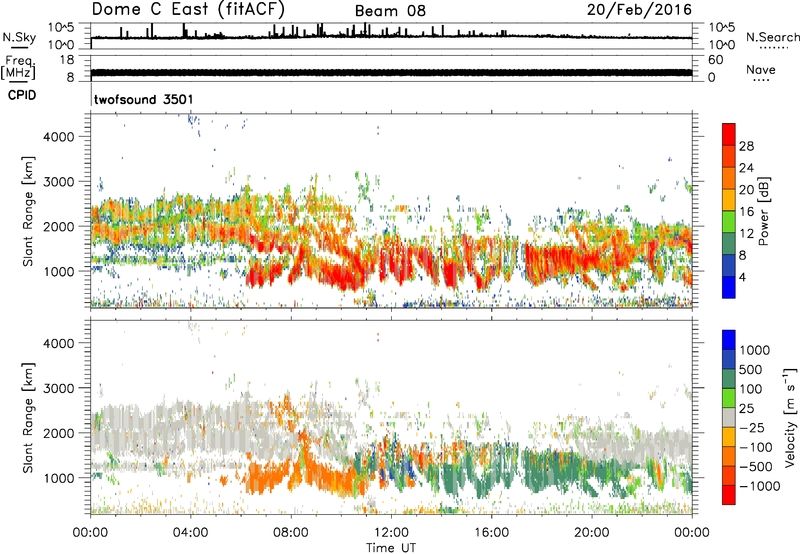Click the 1000 slant-range tick on the velocity panel

click(58, 478)
